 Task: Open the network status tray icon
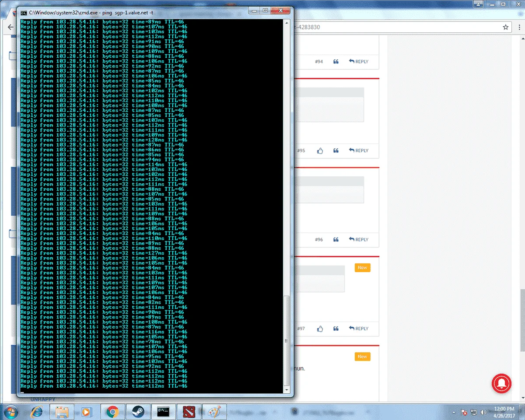click(x=474, y=412)
